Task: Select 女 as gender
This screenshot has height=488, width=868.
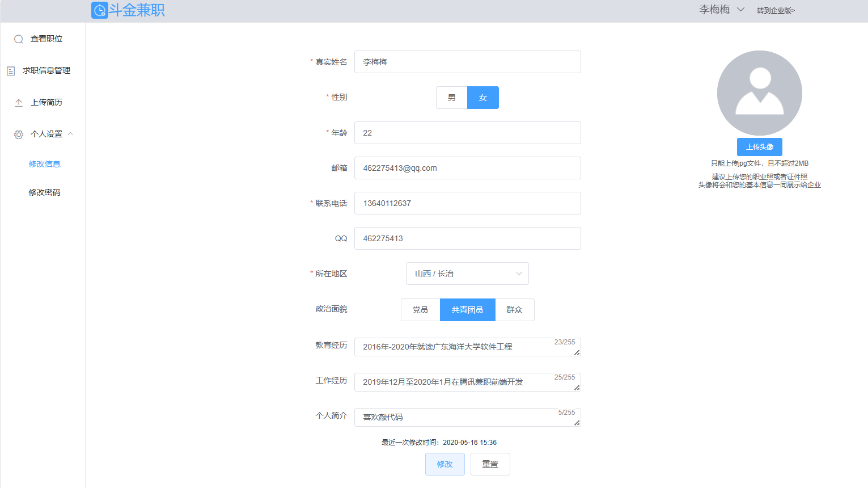Action: tap(483, 98)
